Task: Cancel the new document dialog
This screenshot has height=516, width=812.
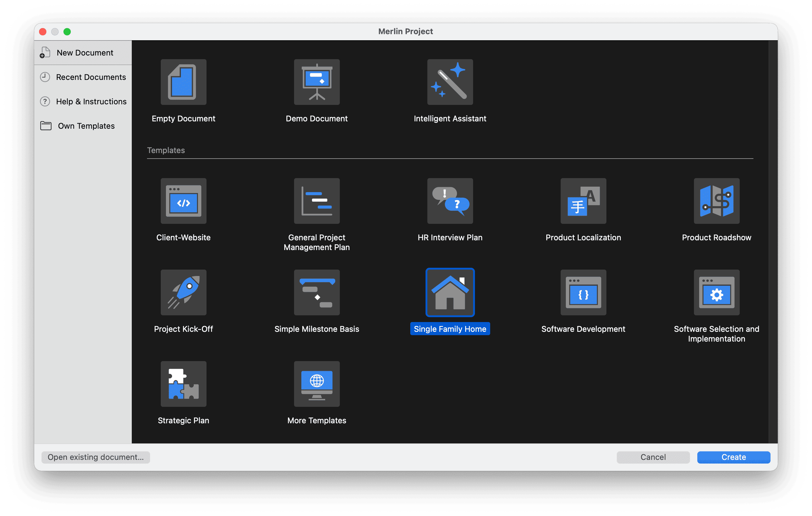Action: (653, 457)
